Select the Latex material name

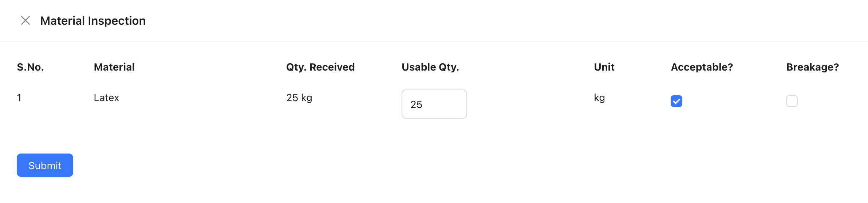[106, 97]
